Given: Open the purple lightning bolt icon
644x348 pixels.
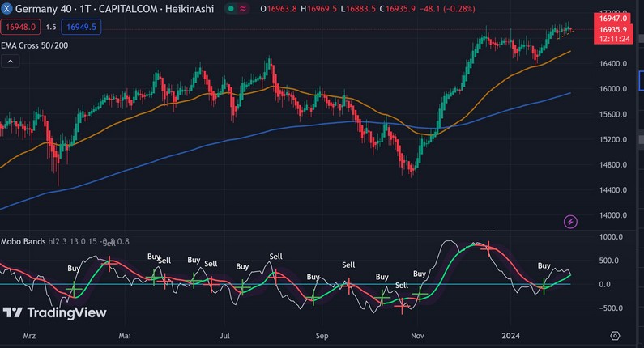Looking at the screenshot, I should coord(570,221).
